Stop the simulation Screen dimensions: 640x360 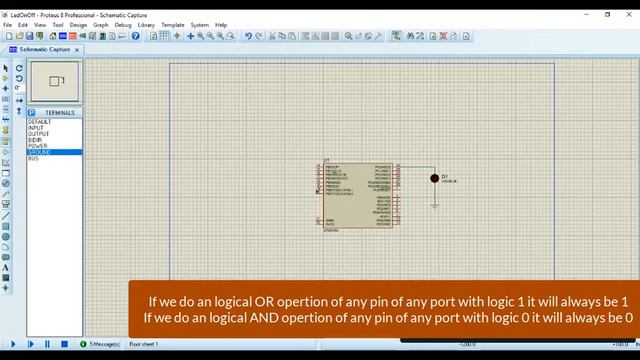tap(64, 344)
